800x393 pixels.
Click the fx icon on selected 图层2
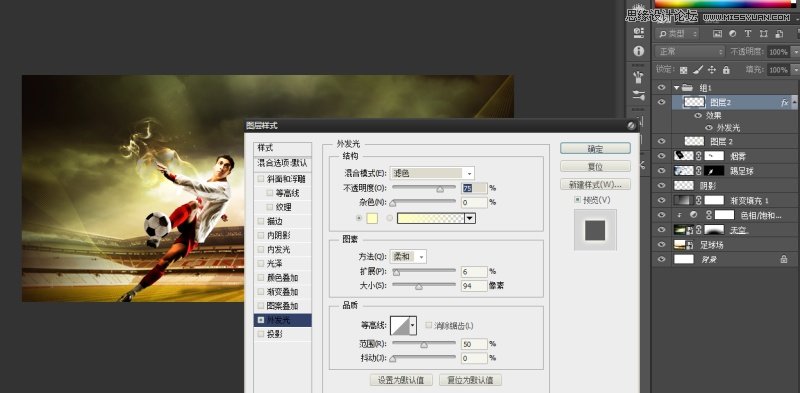(x=785, y=103)
